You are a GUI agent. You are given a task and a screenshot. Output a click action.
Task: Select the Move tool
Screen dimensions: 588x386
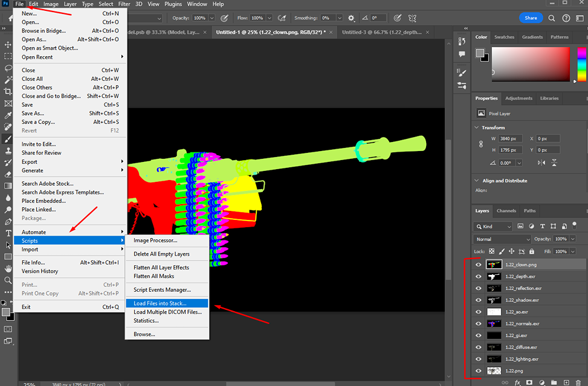coord(8,44)
